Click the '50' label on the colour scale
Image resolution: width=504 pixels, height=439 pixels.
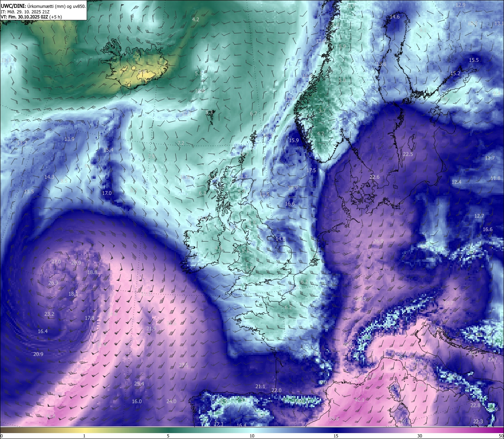pos(501,436)
